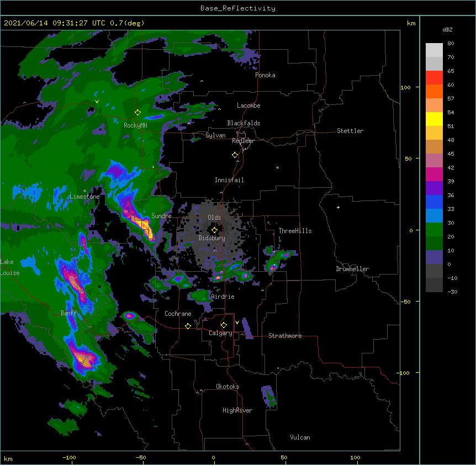Select the intense storm cell south of Banff
The image size is (476, 465).
point(83,360)
